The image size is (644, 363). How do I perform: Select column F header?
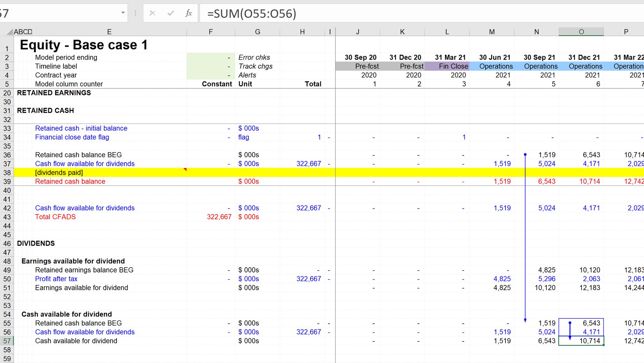pos(211,32)
